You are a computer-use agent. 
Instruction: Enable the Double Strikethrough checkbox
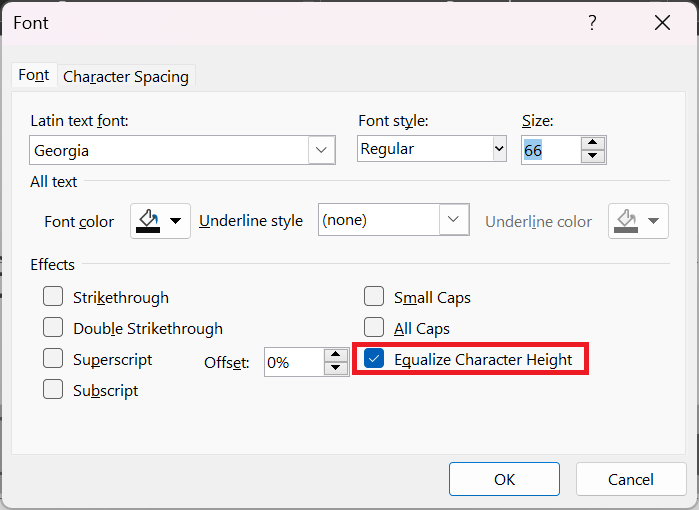(x=53, y=327)
